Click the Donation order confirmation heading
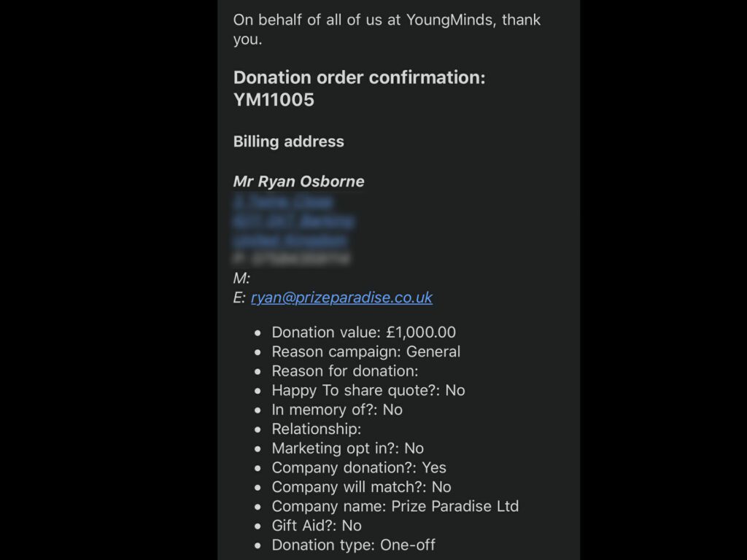This screenshot has width=747, height=560. tap(359, 78)
